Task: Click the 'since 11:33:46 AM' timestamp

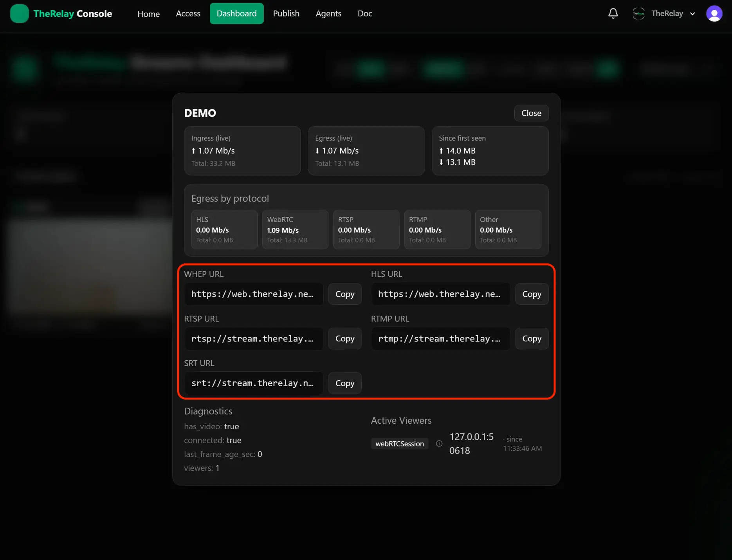Action: [523, 444]
